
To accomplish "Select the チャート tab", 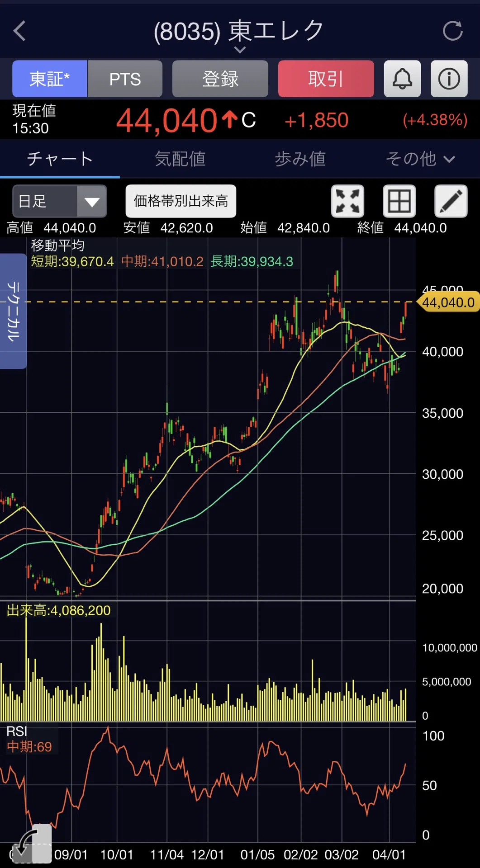I will pos(60,159).
